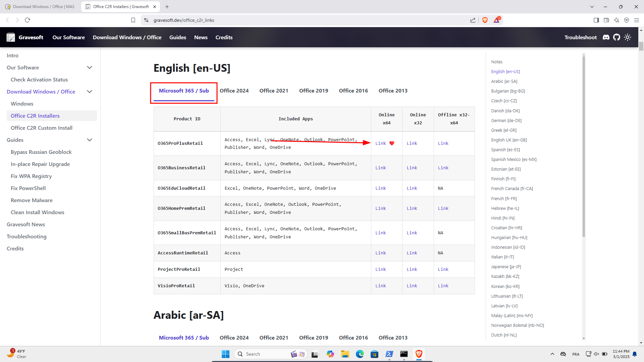Viewport: 644px width, 362px height.
Task: Open File Explorer from taskbar
Action: pyautogui.click(x=345, y=354)
